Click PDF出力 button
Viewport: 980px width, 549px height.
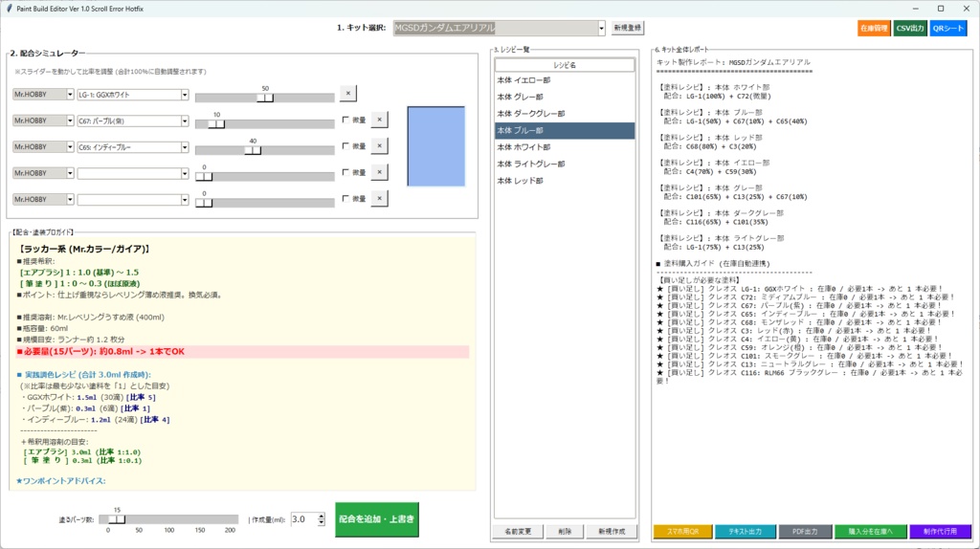coord(805,532)
